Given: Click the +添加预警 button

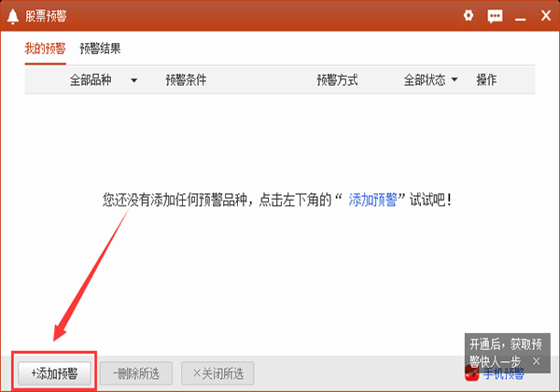Looking at the screenshot, I should click(54, 373).
